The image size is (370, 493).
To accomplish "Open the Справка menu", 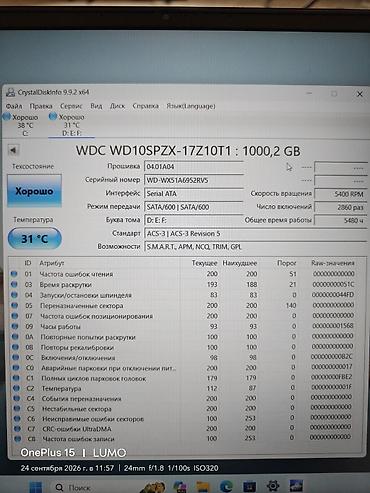I will click(145, 106).
